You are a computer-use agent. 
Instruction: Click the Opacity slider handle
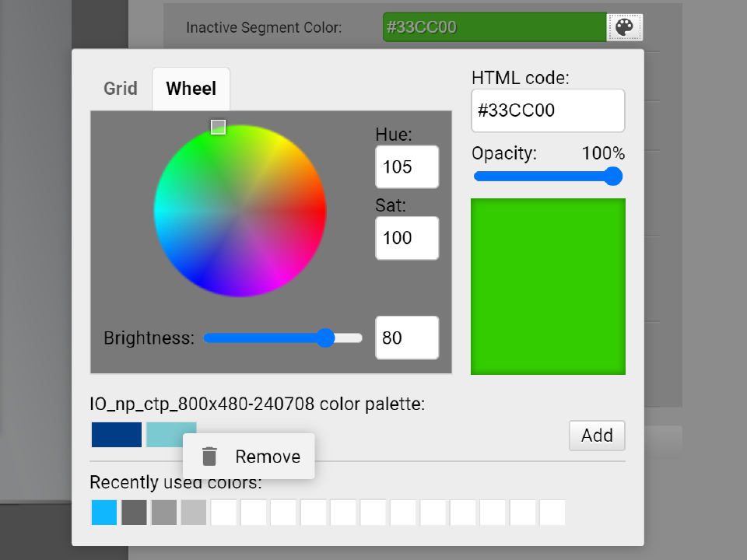pyautogui.click(x=613, y=177)
